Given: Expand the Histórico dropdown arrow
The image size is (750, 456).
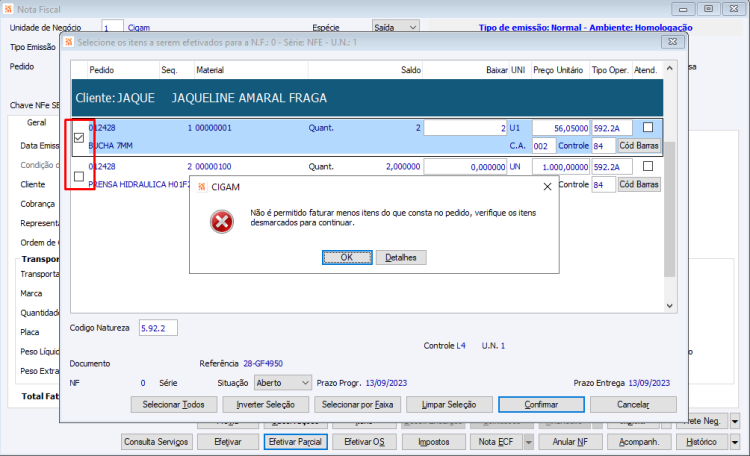Looking at the screenshot, I should click(x=735, y=442).
